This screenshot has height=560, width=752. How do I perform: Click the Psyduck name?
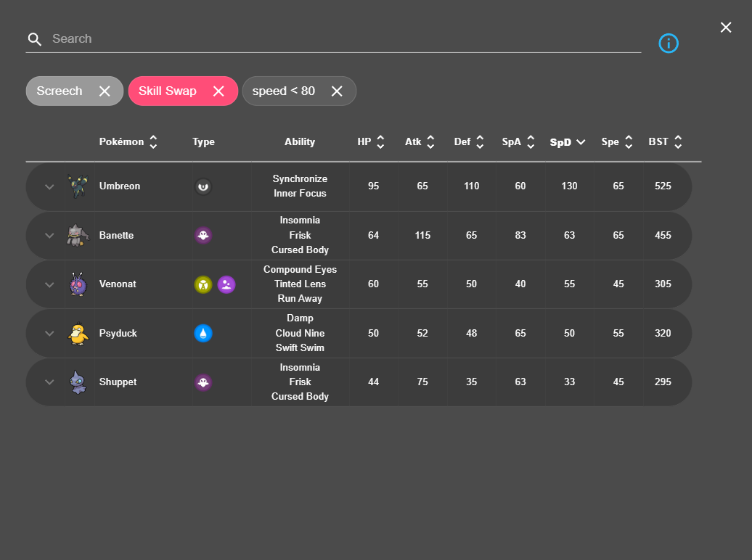[118, 333]
